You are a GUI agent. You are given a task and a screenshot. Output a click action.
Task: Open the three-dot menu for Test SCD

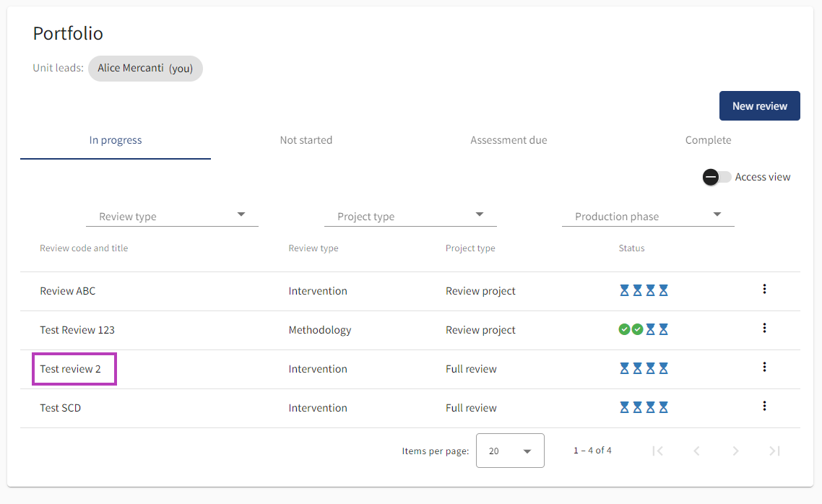click(764, 407)
